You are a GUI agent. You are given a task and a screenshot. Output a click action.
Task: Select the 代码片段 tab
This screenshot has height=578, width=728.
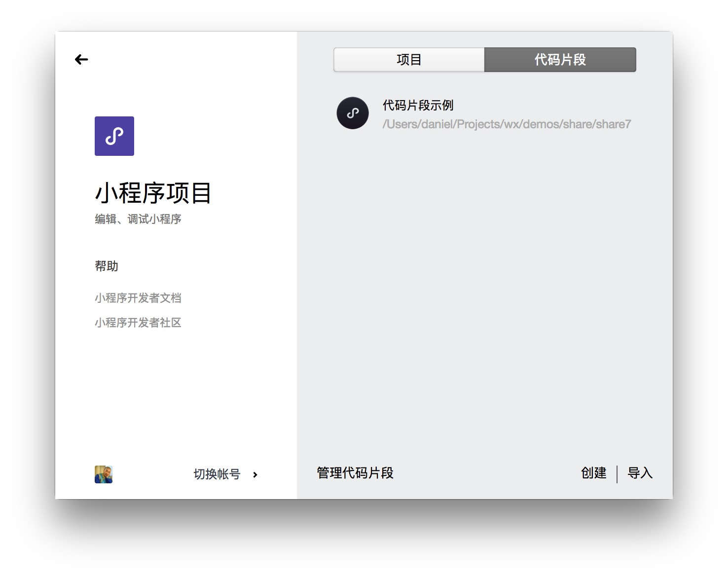[x=560, y=60]
